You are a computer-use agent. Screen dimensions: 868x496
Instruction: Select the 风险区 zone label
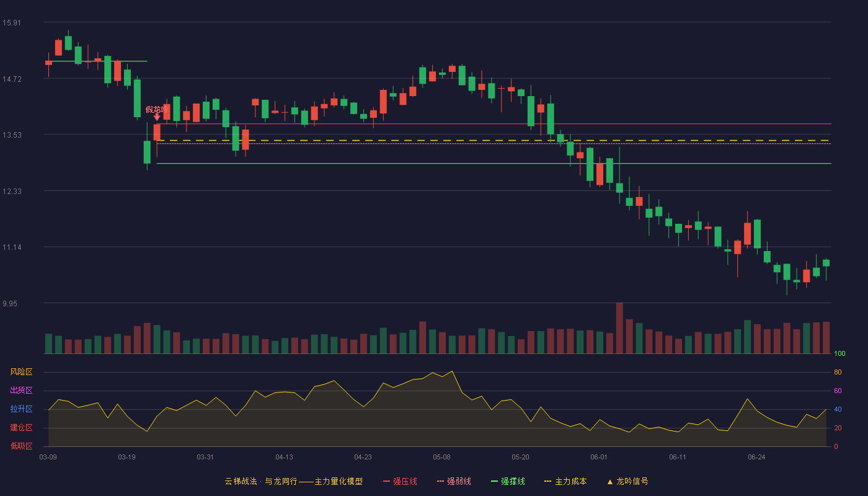click(21, 372)
